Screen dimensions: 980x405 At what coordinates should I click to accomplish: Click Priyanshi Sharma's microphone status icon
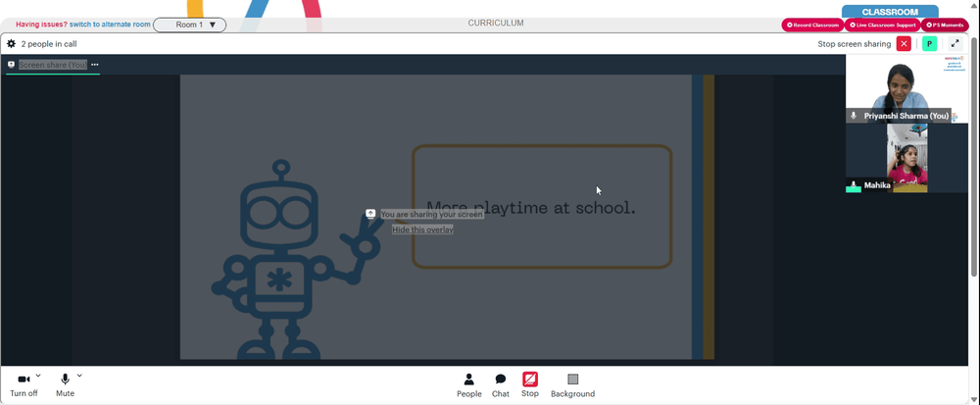coord(854,116)
